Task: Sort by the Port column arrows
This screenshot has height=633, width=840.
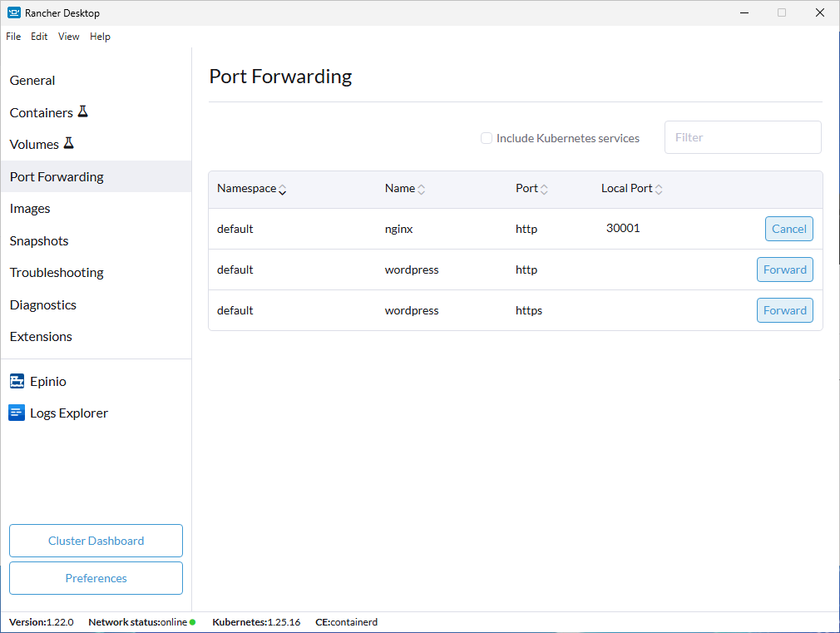Action: pos(544,190)
